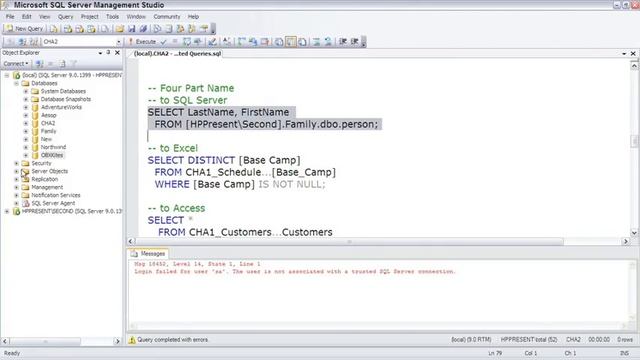
Task: Open the Query menu
Action: point(65,17)
